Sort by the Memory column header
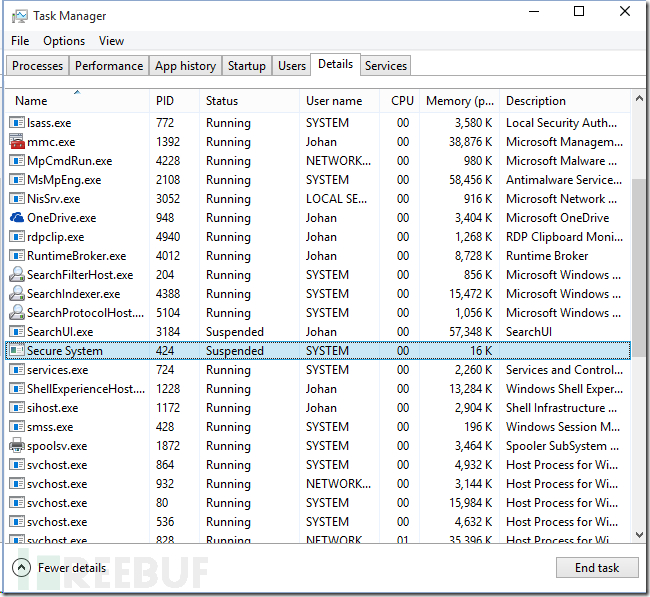 coord(460,101)
